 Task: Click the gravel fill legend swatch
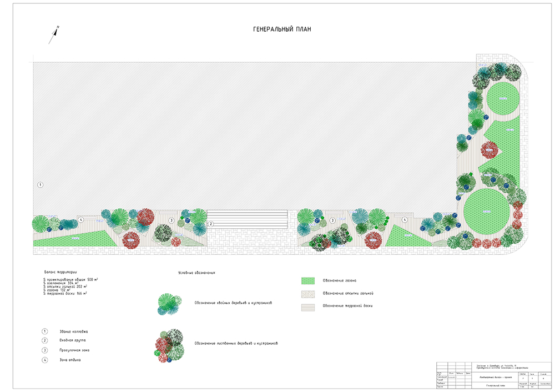(308, 293)
